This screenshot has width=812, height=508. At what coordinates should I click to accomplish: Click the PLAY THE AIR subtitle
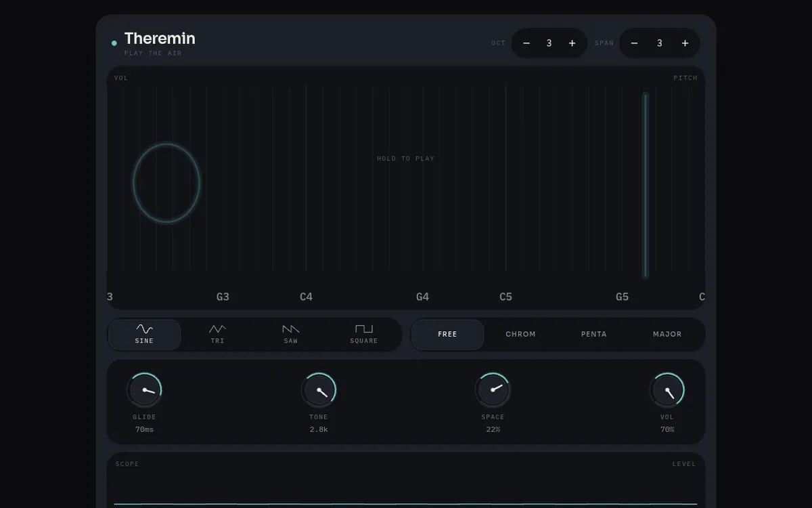153,54
